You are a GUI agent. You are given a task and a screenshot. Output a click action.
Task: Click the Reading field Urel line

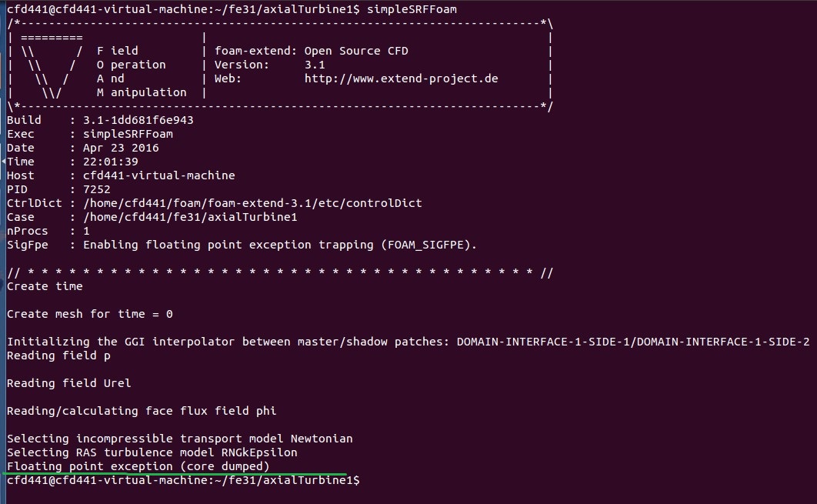tap(68, 384)
